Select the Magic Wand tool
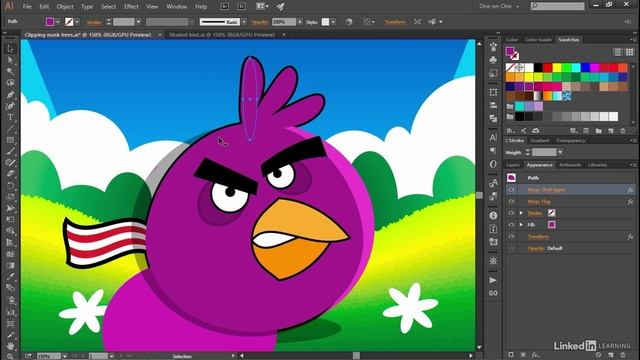 [x=11, y=71]
